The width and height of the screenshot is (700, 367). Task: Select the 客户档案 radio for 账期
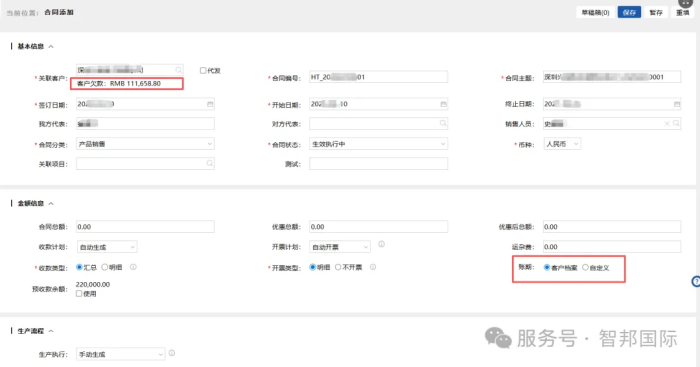coord(546,267)
